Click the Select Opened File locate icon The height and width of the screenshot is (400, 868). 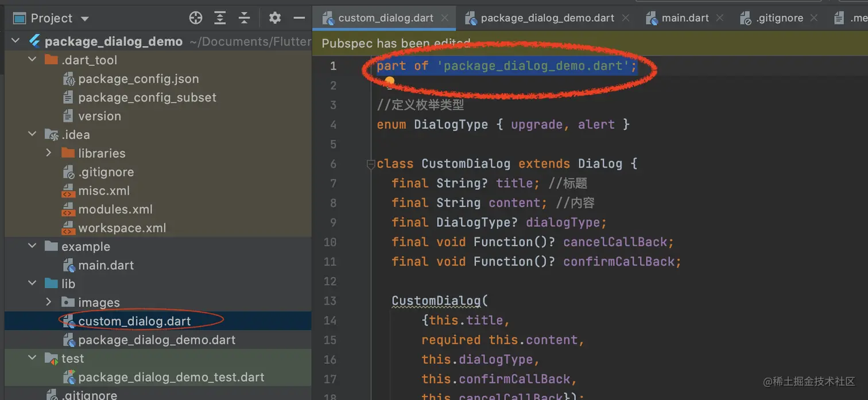point(196,18)
